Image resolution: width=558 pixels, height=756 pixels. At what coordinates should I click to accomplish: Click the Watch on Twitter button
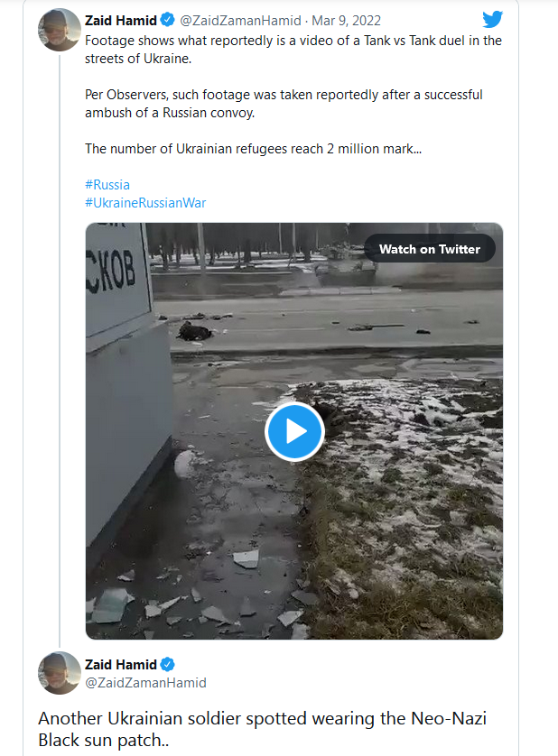tap(430, 249)
